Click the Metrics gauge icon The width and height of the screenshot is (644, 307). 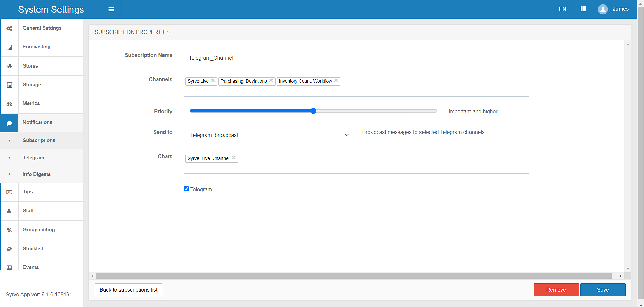[x=9, y=104]
